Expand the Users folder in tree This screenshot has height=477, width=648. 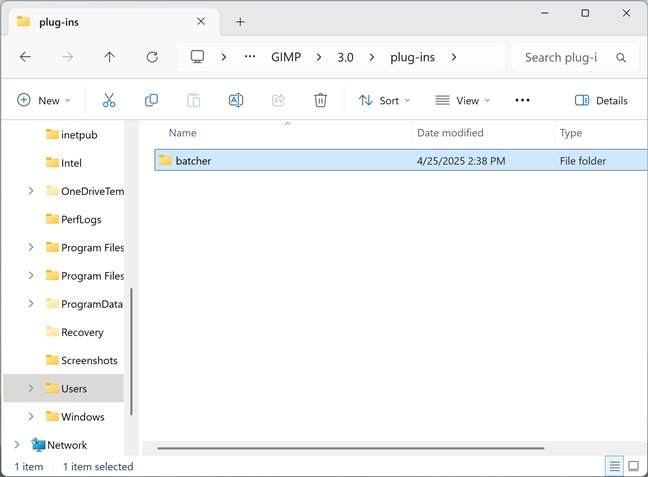tap(31, 388)
